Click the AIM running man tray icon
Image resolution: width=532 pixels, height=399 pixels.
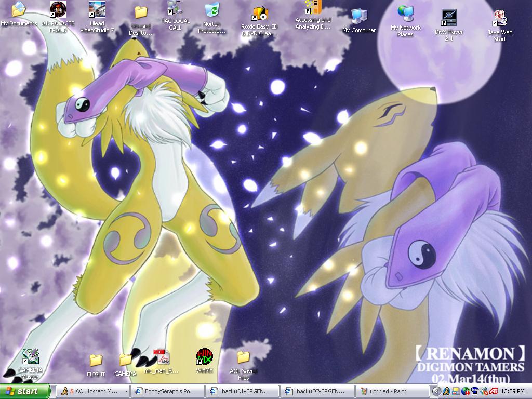[446, 392]
